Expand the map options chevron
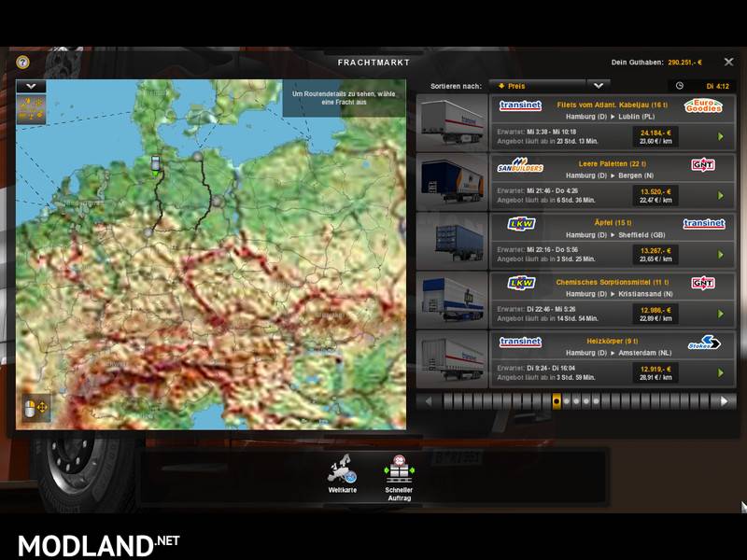 [31, 86]
